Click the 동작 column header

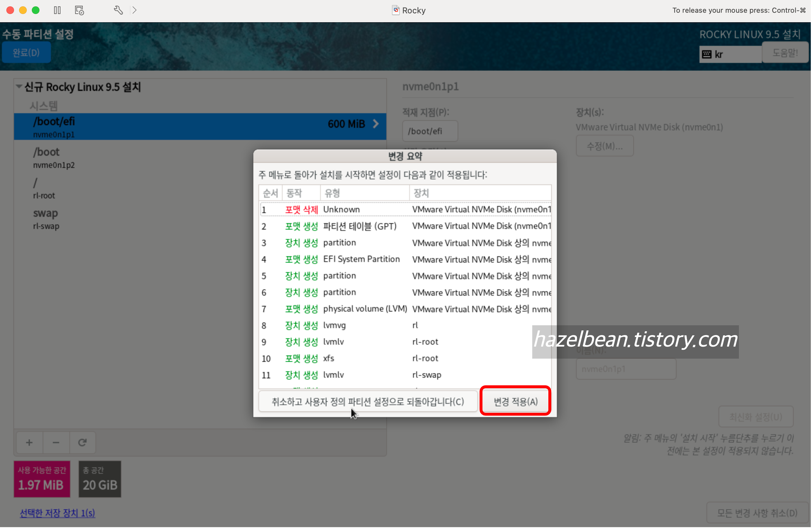click(x=301, y=193)
